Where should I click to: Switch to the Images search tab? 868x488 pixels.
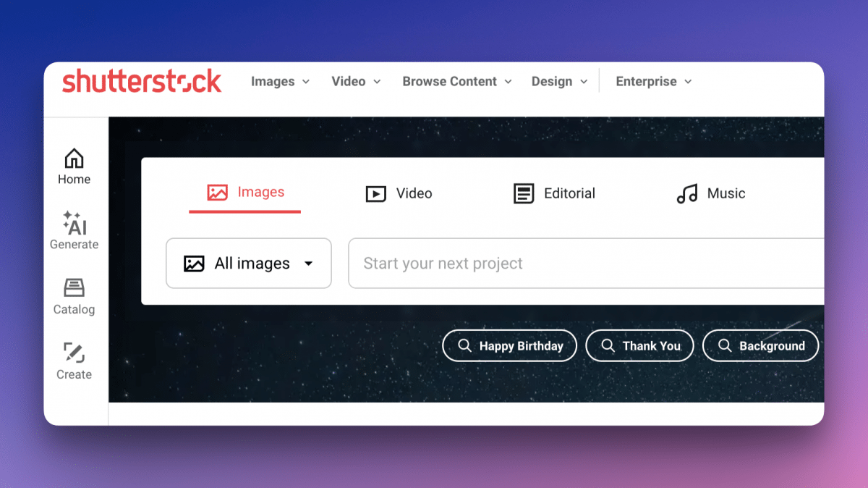point(245,193)
